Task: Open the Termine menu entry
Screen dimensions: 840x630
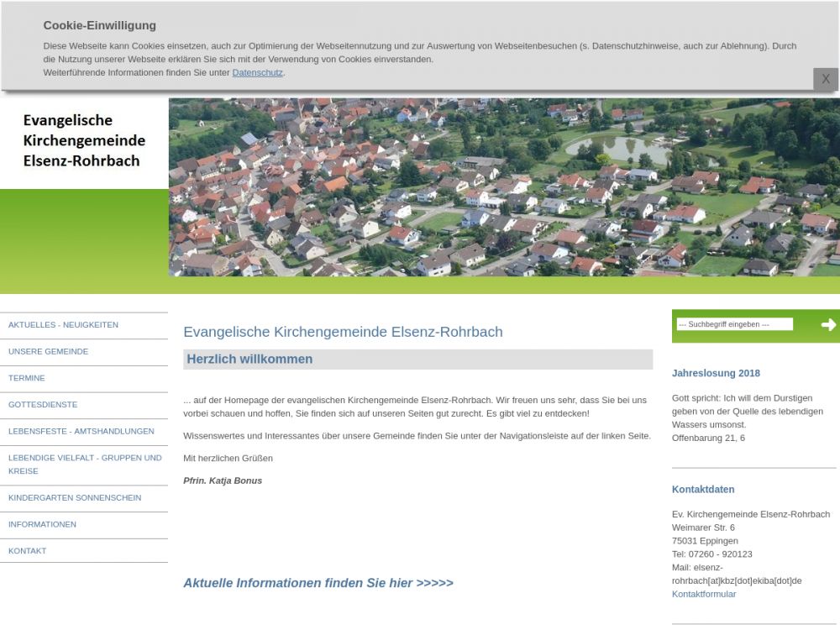Action: pos(27,378)
